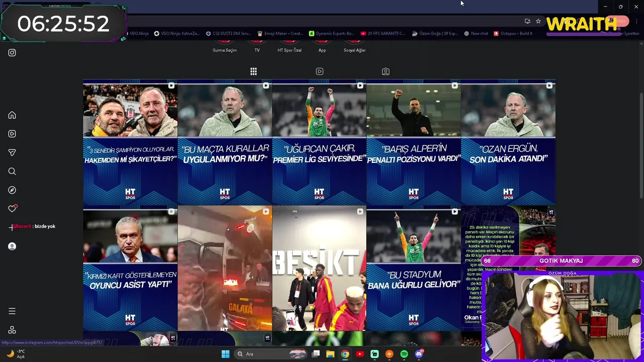The height and width of the screenshot is (362, 644).
Task: Open post 'Kırmızı kart gösterilemeyen oyuncu asist yaptı'
Action: point(130,268)
